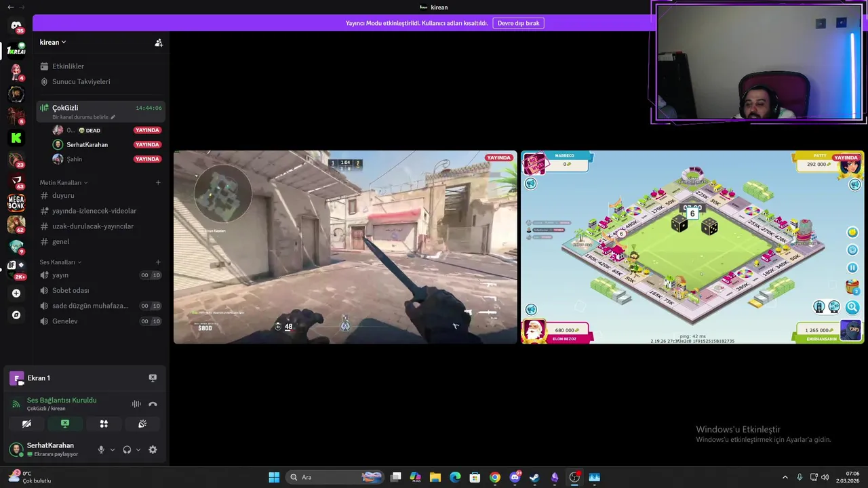Show hidden system tray icons chevron
Screen dimensions: 868x488
click(785, 477)
